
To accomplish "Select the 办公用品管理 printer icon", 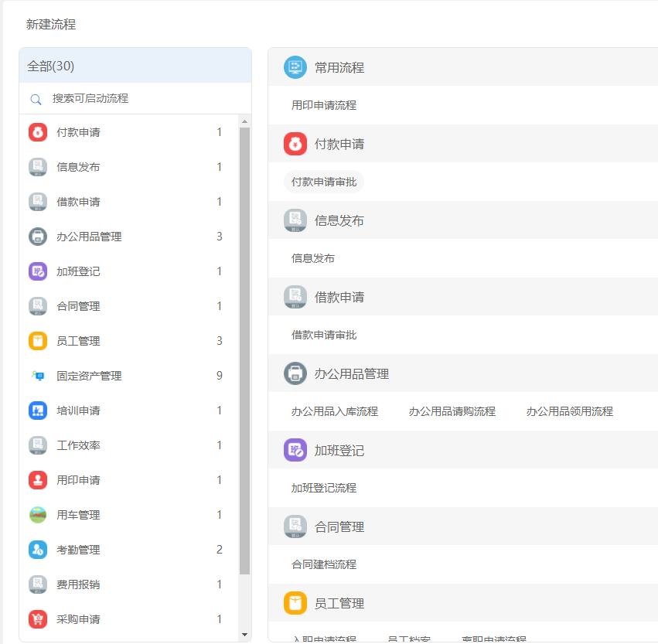I will pos(37,236).
